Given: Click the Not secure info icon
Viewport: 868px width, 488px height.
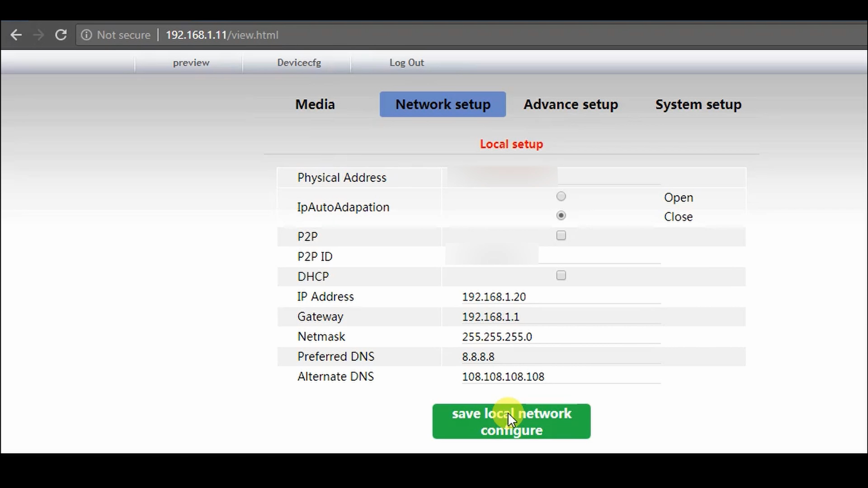Looking at the screenshot, I should tap(86, 35).
